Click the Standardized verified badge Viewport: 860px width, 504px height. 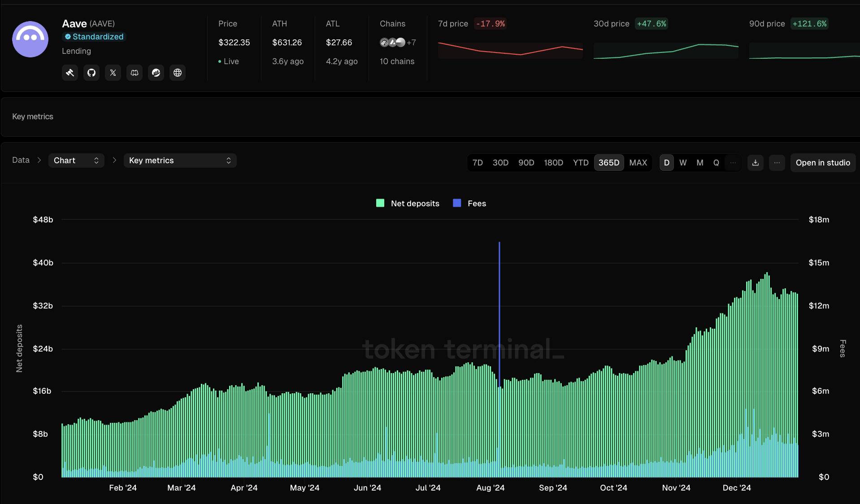tap(94, 37)
